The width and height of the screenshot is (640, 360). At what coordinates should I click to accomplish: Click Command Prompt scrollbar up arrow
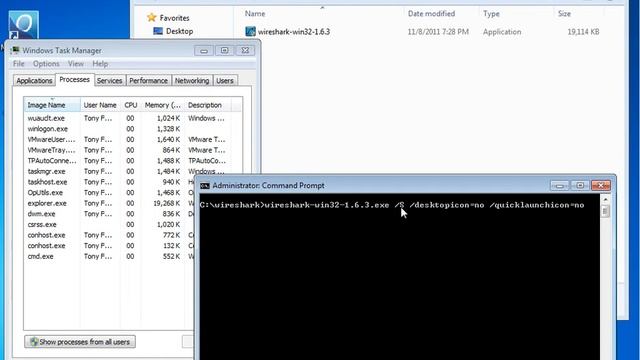pos(605,199)
